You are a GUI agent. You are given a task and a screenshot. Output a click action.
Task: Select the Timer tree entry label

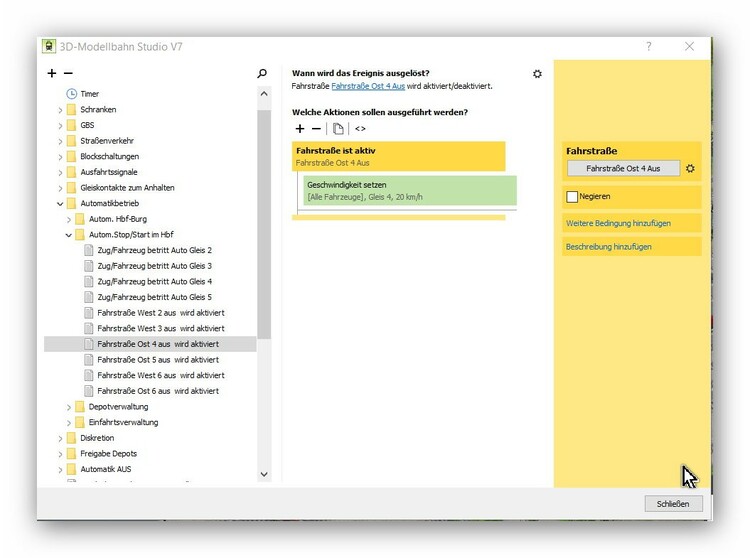pyautogui.click(x=89, y=94)
